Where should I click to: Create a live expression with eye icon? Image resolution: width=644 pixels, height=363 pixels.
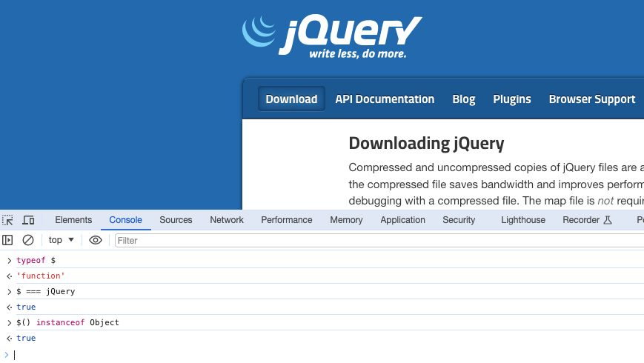pos(96,240)
